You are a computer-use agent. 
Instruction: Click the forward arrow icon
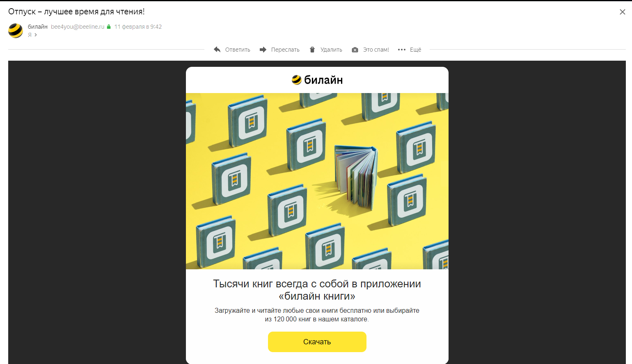(263, 50)
